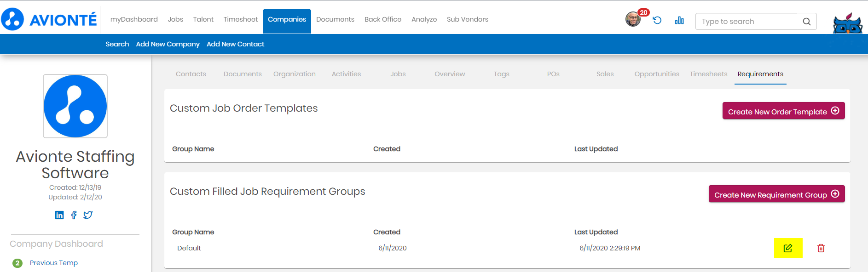Click Create New Order Template button
Viewport: 868px width, 272px height.
[784, 111]
